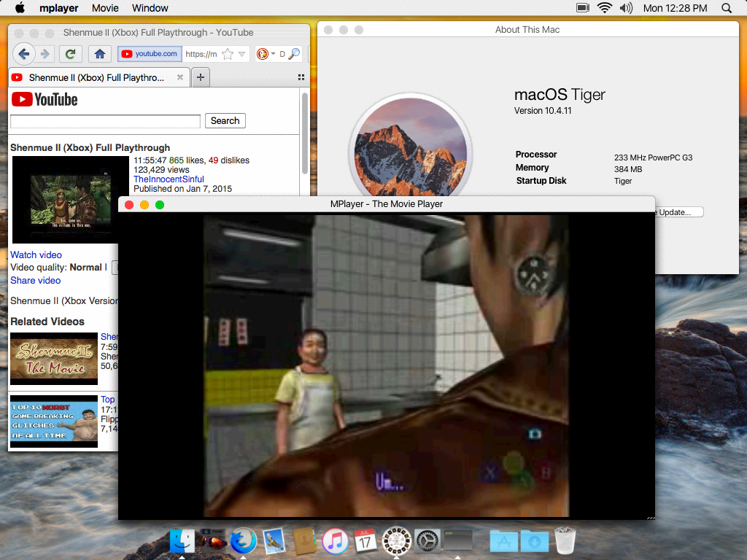747x560 pixels.
Task: Click the sunglasses app icon in Dock
Action: point(212,541)
